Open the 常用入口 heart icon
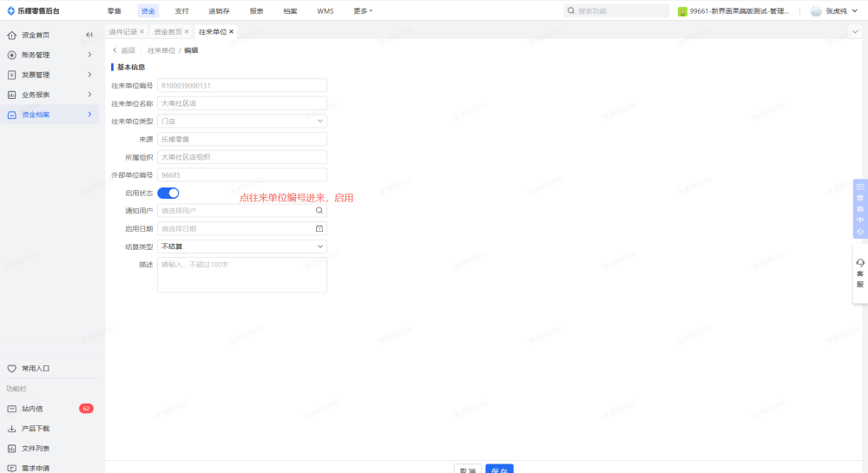 [x=12, y=369]
